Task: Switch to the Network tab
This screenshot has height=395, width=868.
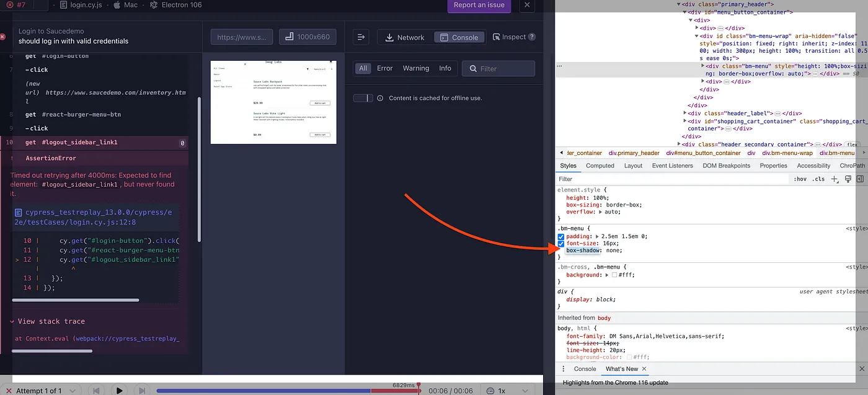Action: tap(405, 37)
